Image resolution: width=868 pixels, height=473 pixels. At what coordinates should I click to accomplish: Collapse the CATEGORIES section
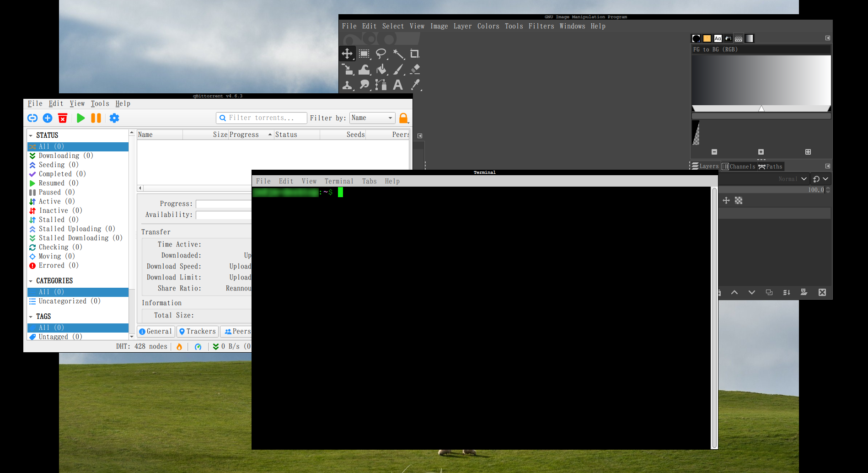coord(31,281)
